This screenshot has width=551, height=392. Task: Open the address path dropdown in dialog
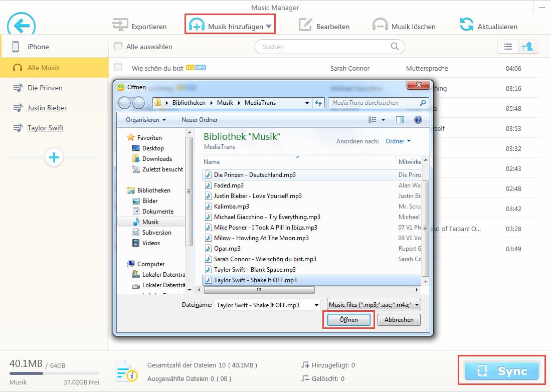(x=307, y=103)
